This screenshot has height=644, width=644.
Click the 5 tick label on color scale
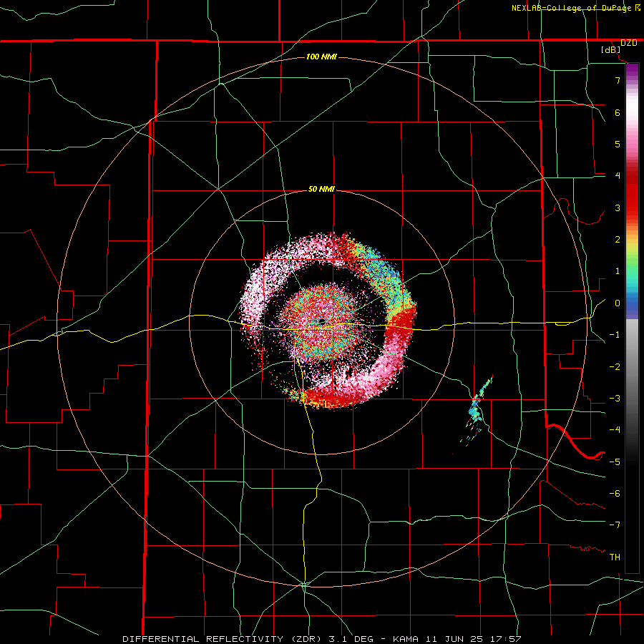pyautogui.click(x=618, y=144)
